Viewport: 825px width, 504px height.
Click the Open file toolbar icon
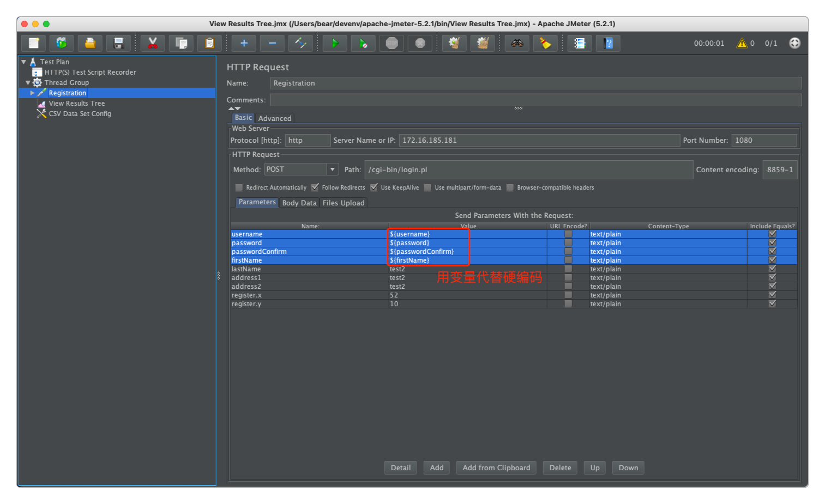click(x=90, y=43)
